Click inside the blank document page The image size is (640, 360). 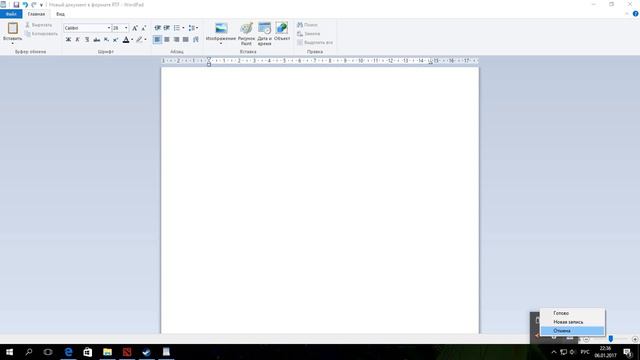[320, 200]
